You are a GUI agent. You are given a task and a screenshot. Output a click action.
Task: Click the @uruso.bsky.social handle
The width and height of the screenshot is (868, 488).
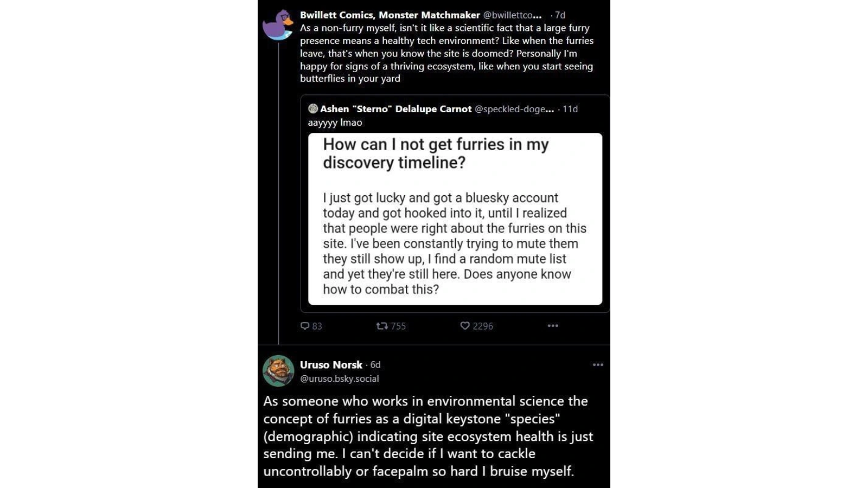coord(340,379)
